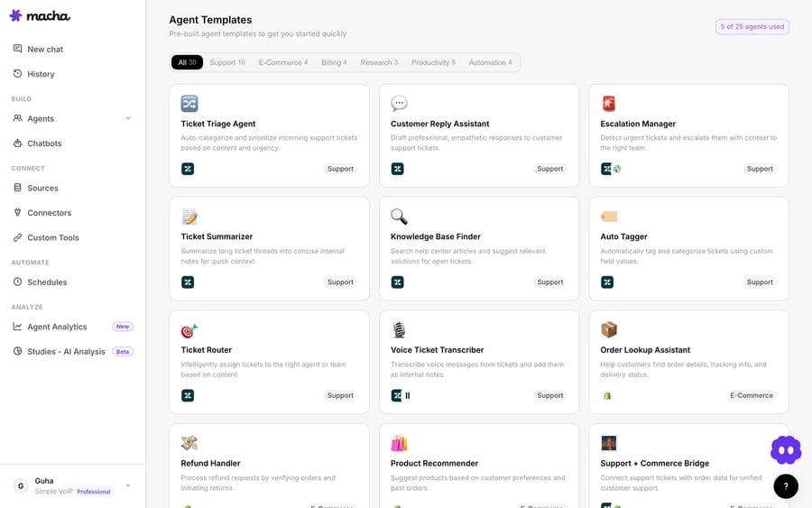The image size is (812, 508).
Task: Click the Custom Tools link icon
Action: coord(18,237)
